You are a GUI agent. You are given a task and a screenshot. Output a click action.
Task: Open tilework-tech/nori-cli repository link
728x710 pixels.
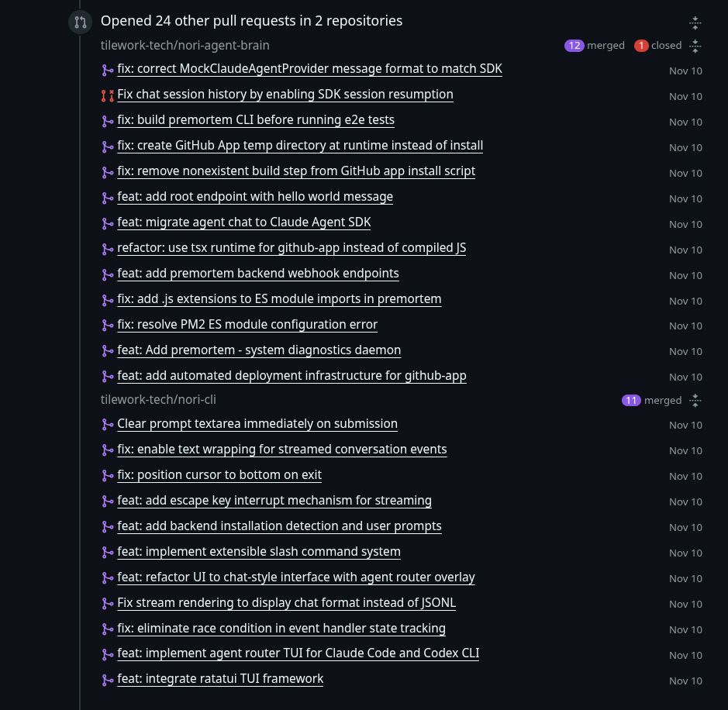158,399
